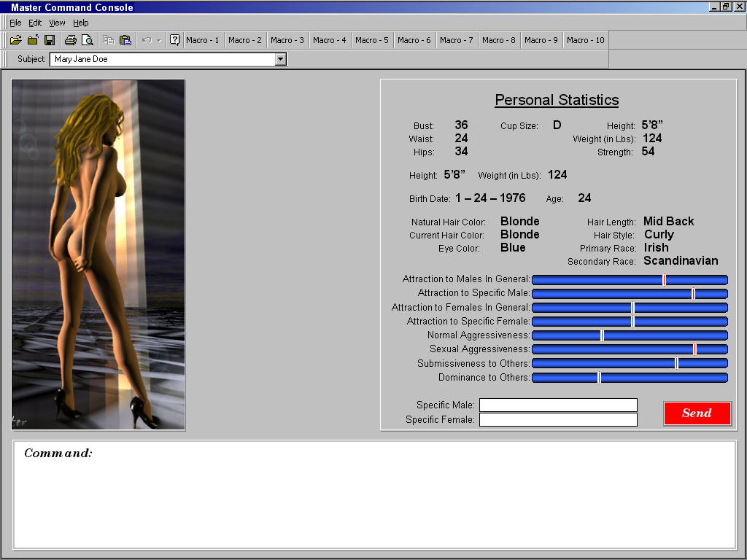
Task: Click the Help question mark icon
Action: (175, 40)
